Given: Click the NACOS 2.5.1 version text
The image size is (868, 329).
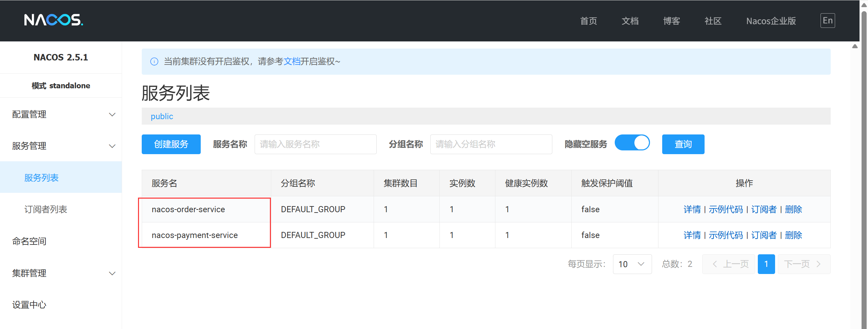Looking at the screenshot, I should point(61,57).
